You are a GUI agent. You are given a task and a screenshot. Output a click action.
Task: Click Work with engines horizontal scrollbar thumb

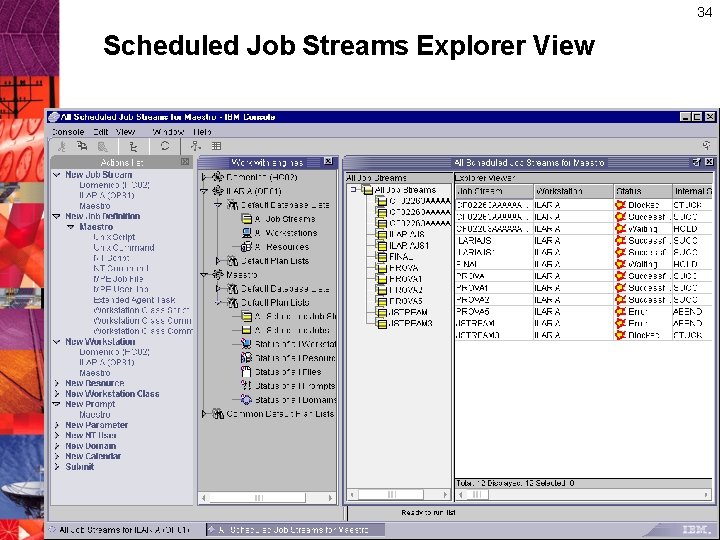(258, 498)
